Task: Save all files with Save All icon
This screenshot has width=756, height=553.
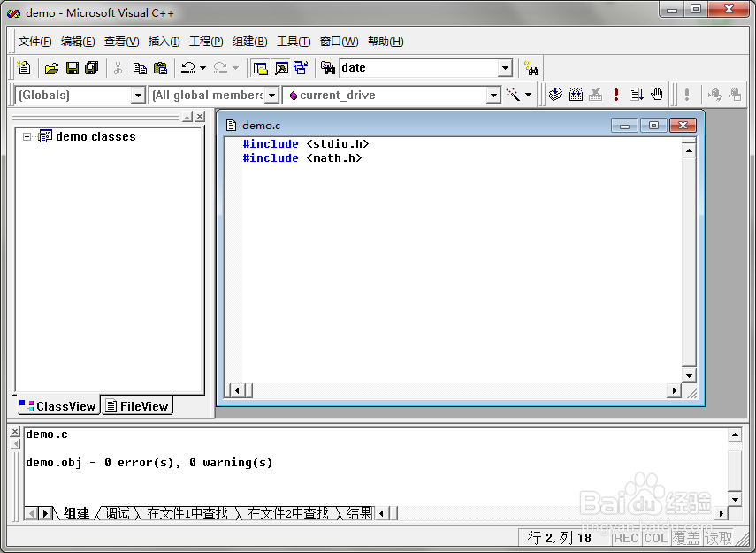Action: (92, 68)
